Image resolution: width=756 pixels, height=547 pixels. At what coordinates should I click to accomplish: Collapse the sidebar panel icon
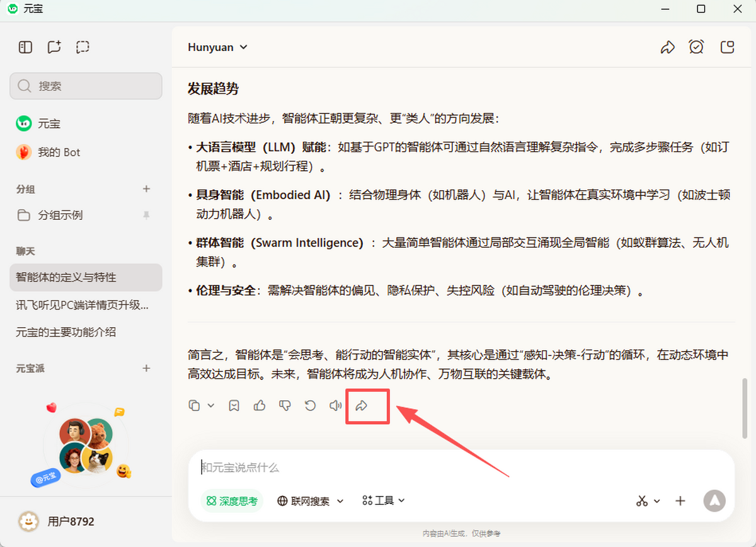click(25, 47)
